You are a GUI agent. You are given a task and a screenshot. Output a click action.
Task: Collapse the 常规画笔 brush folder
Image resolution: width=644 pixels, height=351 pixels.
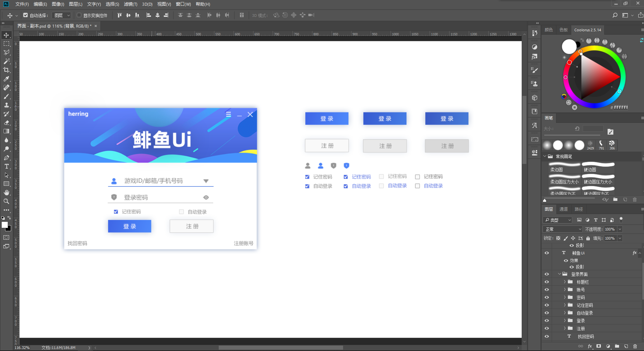pyautogui.click(x=545, y=156)
